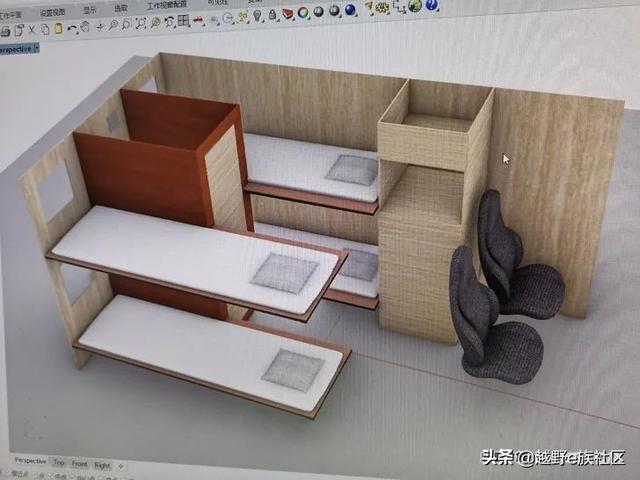Viewport: 640px width, 480px height.
Task: Click the Copy icon
Action: pos(45,29)
